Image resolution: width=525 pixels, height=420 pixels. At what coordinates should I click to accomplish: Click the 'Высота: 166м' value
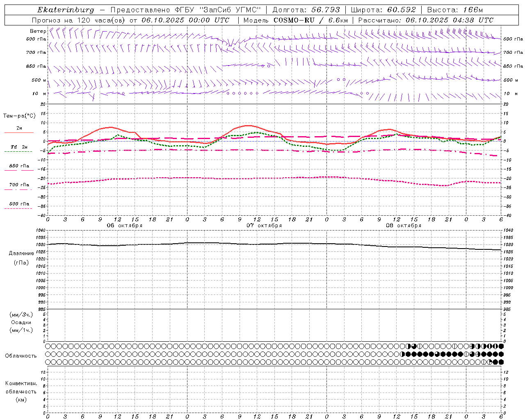click(455, 10)
